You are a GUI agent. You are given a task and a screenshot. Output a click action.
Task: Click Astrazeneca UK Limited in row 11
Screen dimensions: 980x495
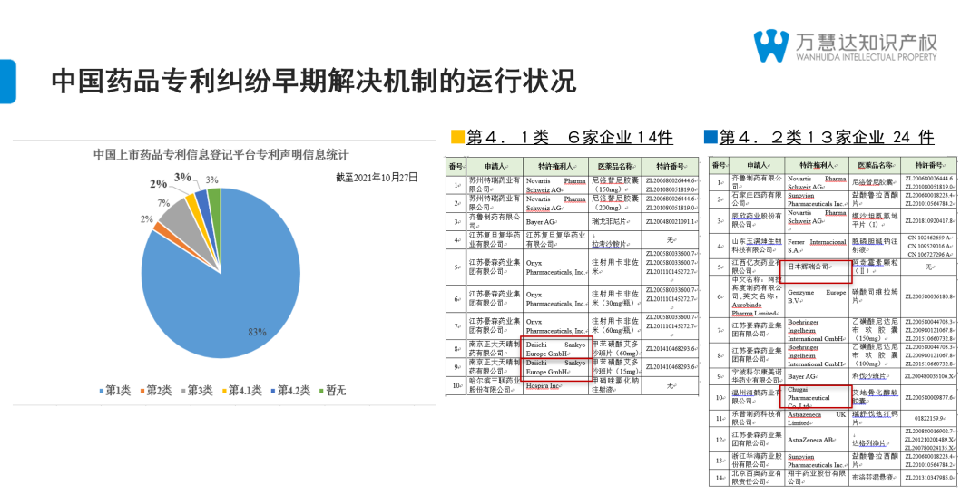(817, 418)
